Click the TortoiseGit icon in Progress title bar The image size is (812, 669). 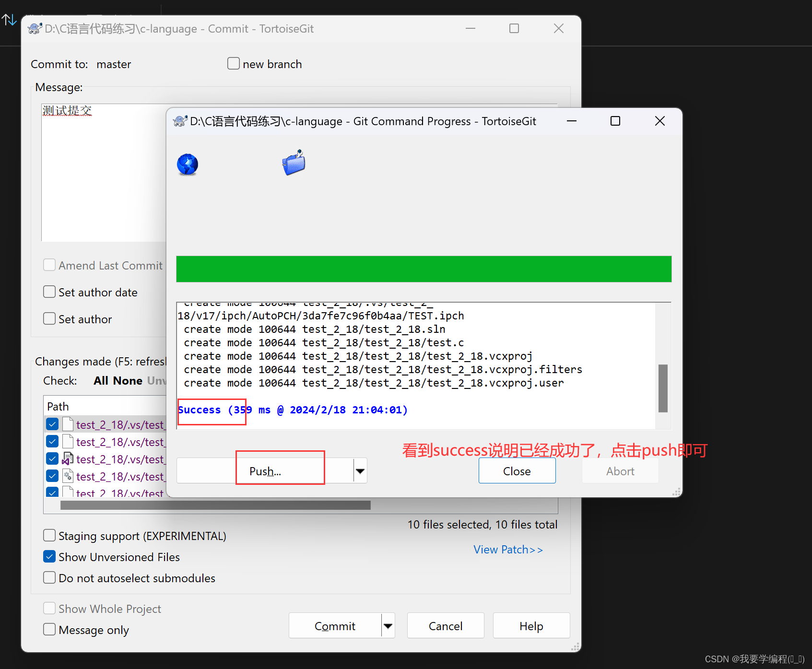[180, 121]
